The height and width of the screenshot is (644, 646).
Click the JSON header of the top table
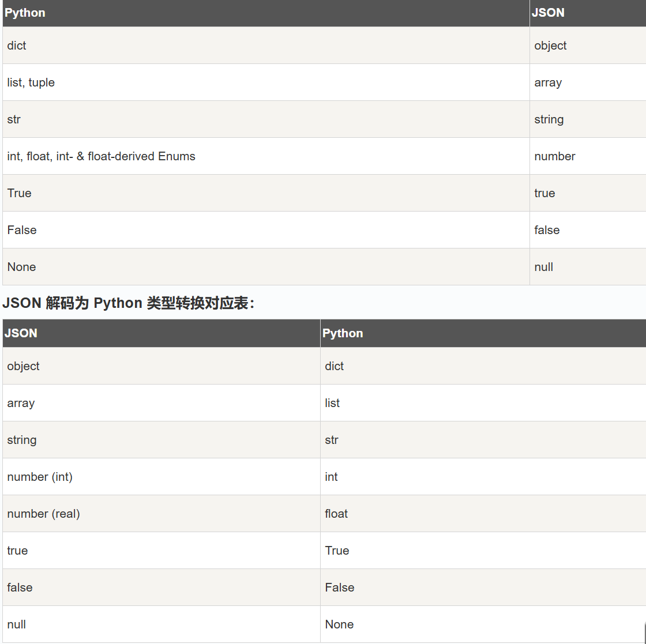pyautogui.click(x=548, y=13)
